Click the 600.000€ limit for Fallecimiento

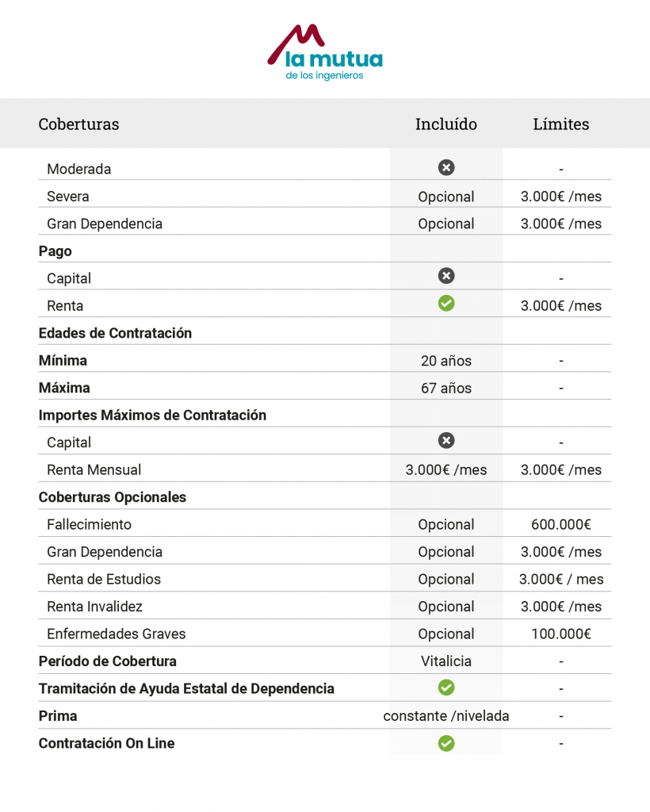(x=560, y=525)
